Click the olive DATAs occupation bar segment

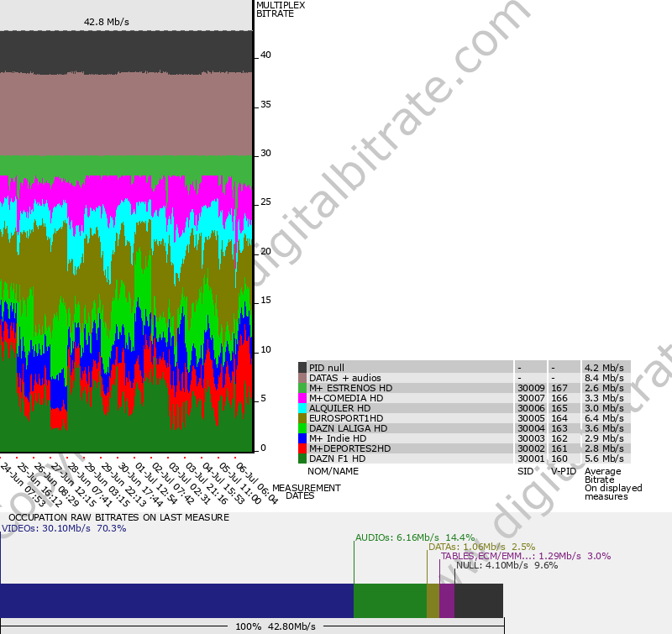[433, 600]
